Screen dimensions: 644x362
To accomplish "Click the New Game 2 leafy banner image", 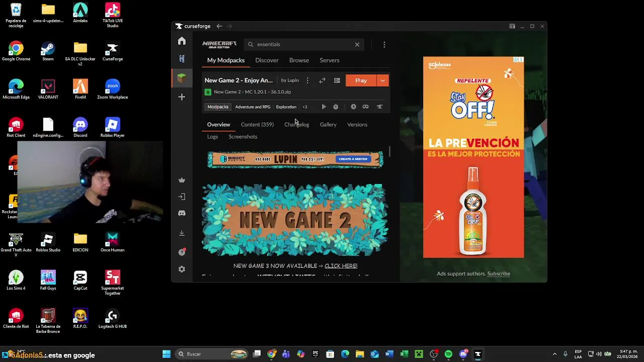I will pos(295,220).
